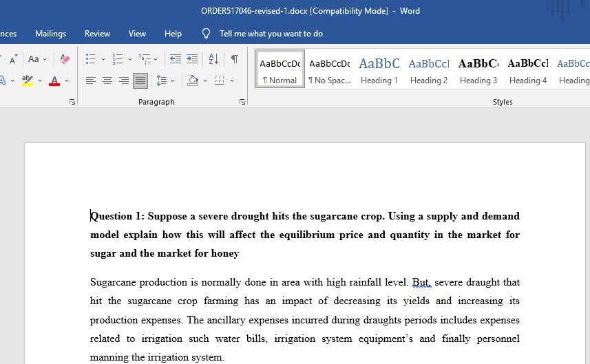
Task: Expand the bullet library dropdown
Action: [103, 59]
